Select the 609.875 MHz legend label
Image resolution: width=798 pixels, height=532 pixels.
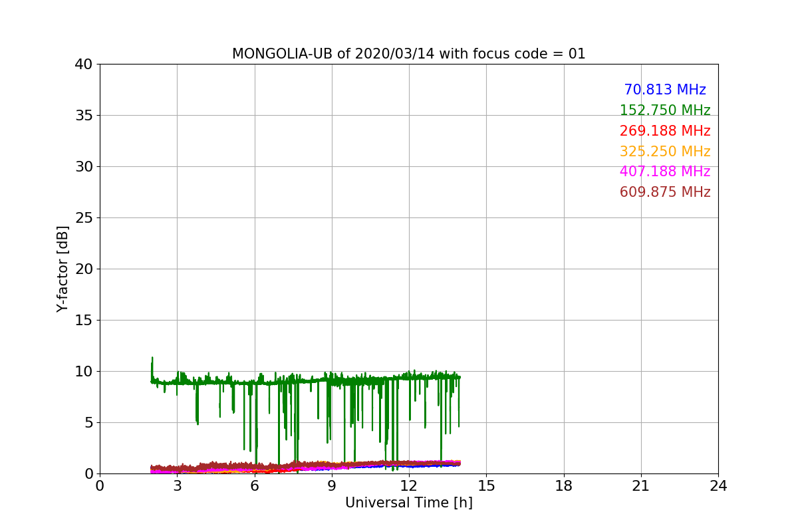coord(665,192)
